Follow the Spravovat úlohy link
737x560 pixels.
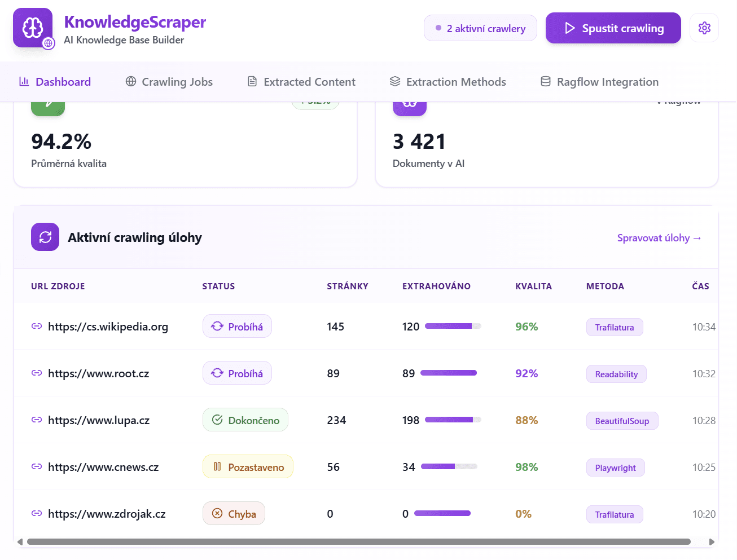click(659, 237)
